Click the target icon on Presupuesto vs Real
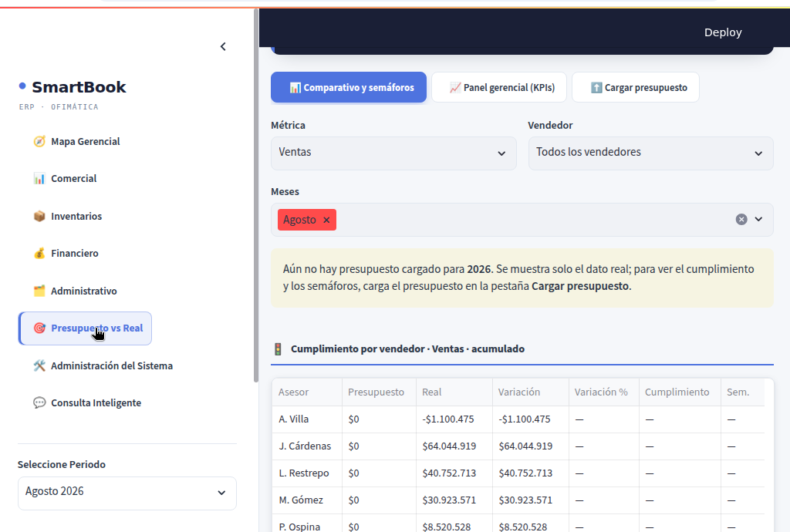The width and height of the screenshot is (790, 532). [39, 328]
